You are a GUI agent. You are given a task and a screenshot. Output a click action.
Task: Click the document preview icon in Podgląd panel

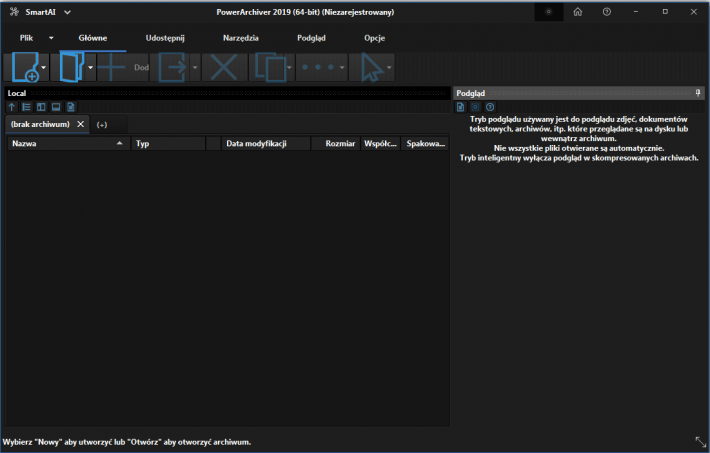point(461,107)
